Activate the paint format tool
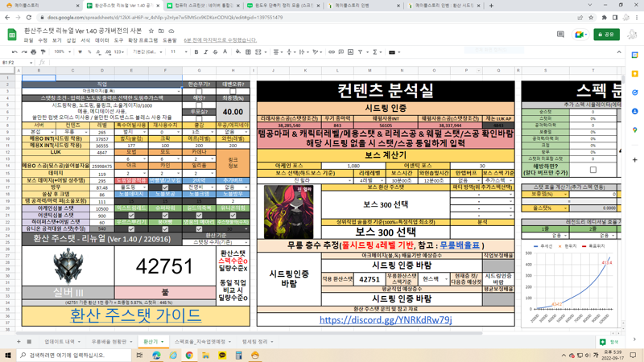The width and height of the screenshot is (644, 362). pyautogui.click(x=43, y=52)
